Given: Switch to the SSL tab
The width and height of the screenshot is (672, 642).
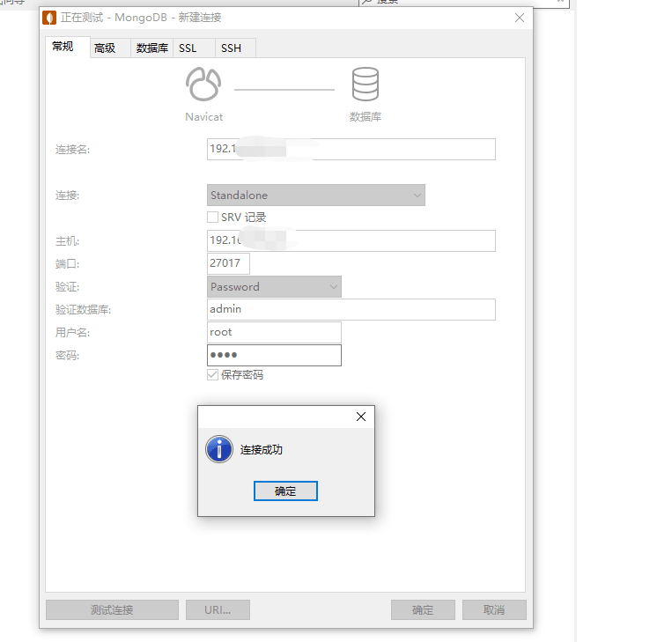Looking at the screenshot, I should [x=188, y=48].
